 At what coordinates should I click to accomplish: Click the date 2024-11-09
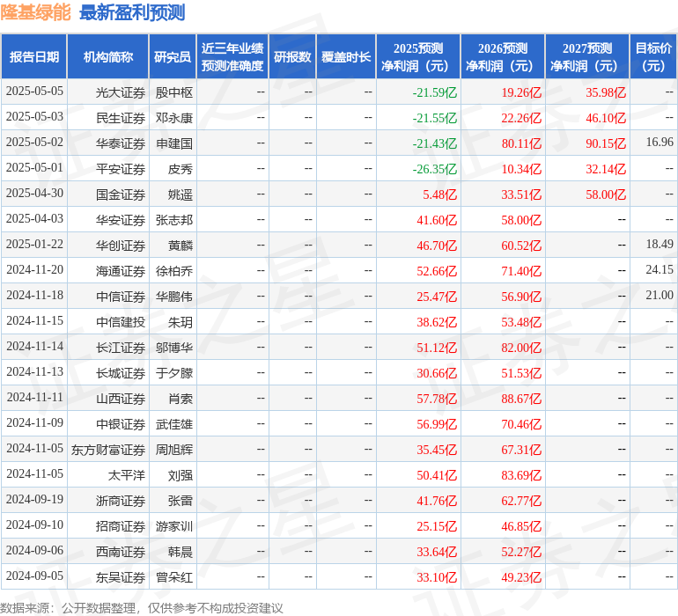[34, 422]
